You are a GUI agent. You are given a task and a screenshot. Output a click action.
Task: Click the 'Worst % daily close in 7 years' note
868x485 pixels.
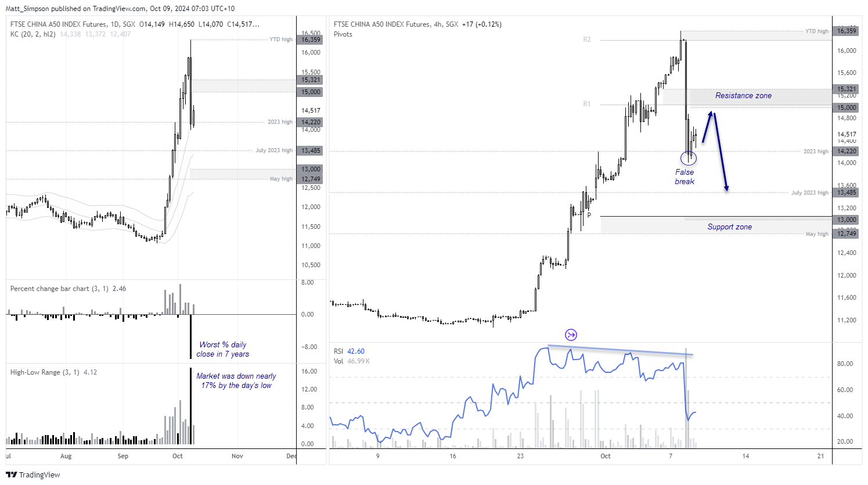click(223, 349)
